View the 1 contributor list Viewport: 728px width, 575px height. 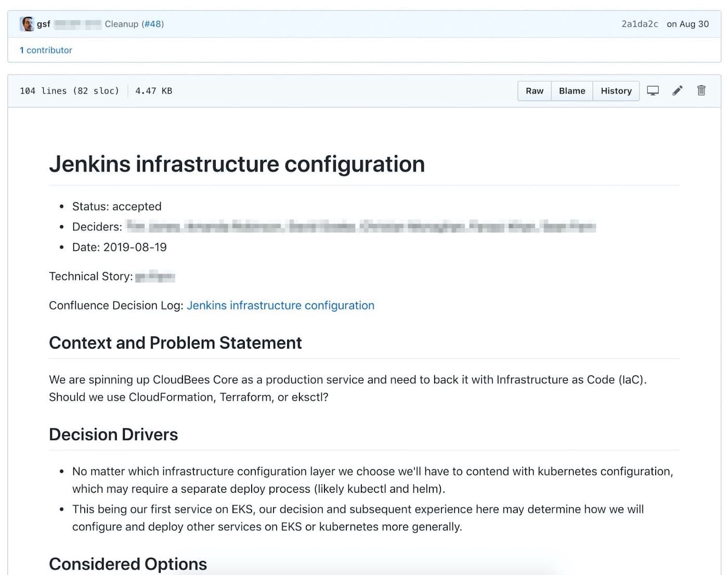click(46, 50)
